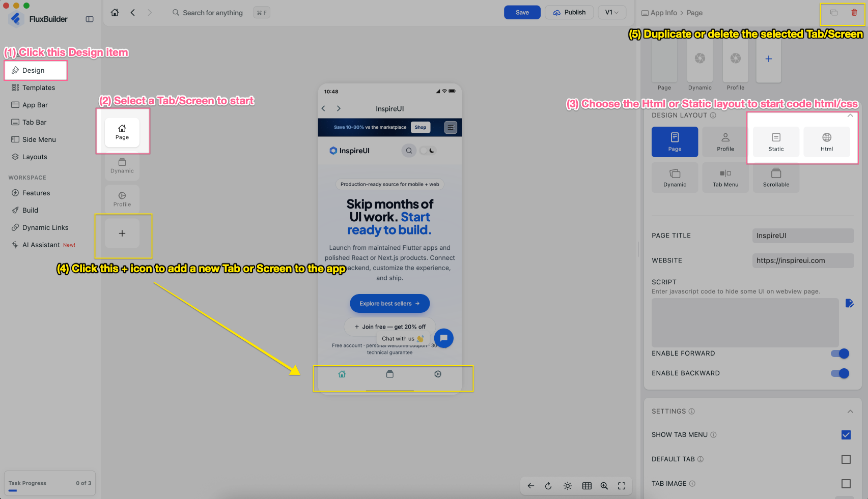Screen dimensions: 868x499
Task: Go to the home icon in toolbar
Action: click(x=115, y=13)
